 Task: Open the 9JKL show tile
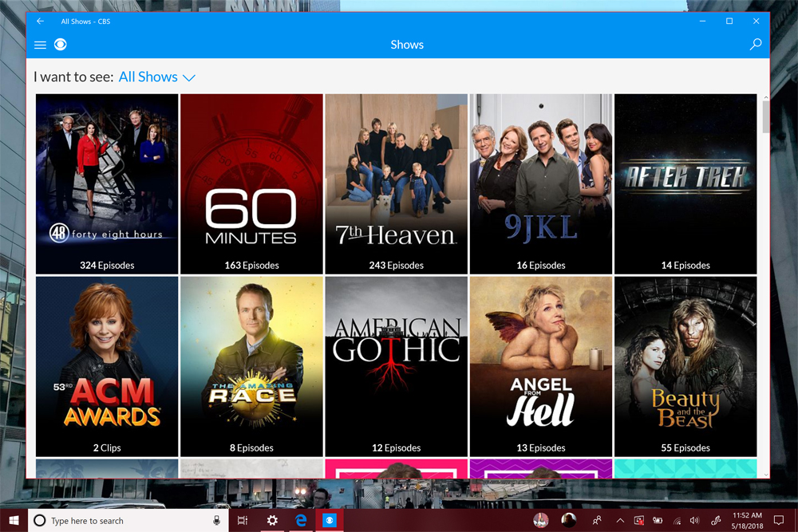pyautogui.click(x=540, y=184)
